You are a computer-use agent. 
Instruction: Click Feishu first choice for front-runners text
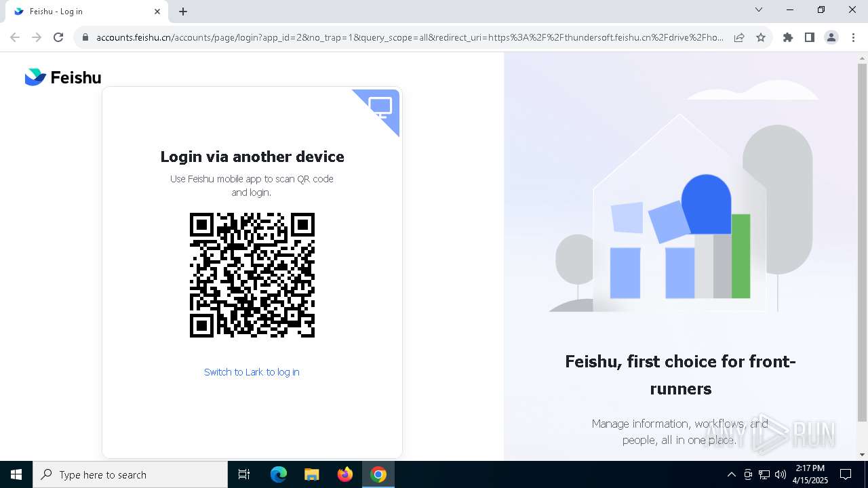click(680, 375)
